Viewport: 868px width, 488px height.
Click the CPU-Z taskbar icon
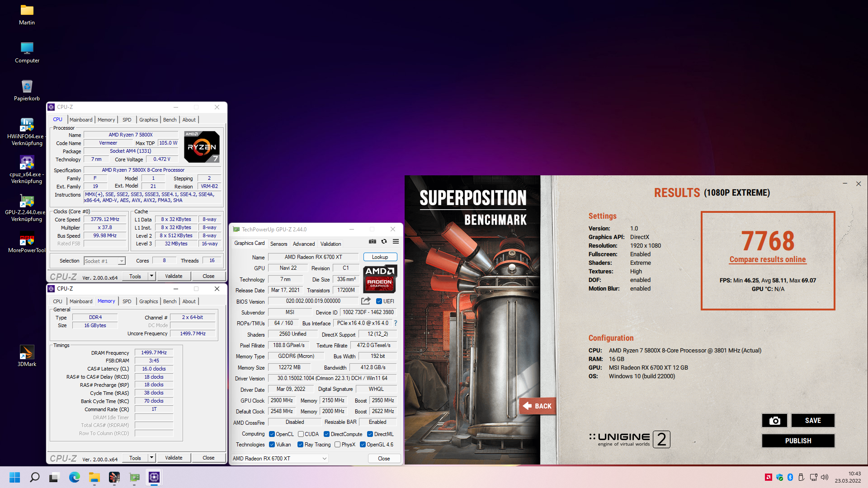point(154,477)
